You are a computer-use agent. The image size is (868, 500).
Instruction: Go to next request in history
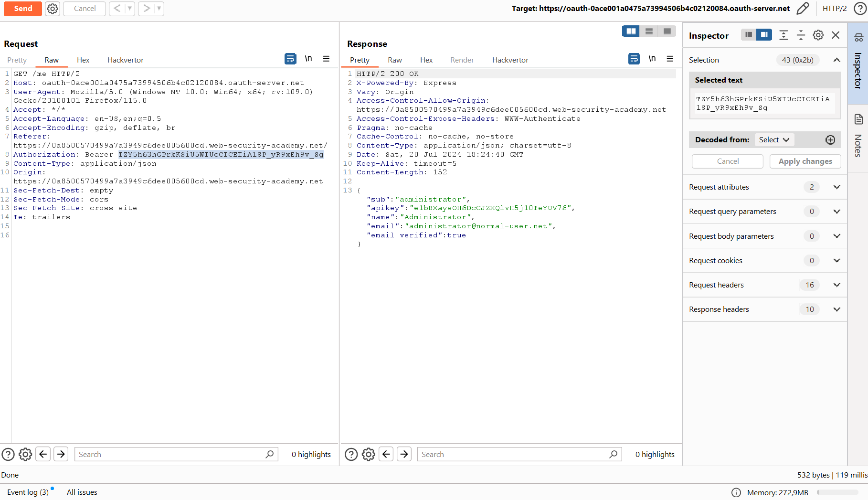[147, 9]
